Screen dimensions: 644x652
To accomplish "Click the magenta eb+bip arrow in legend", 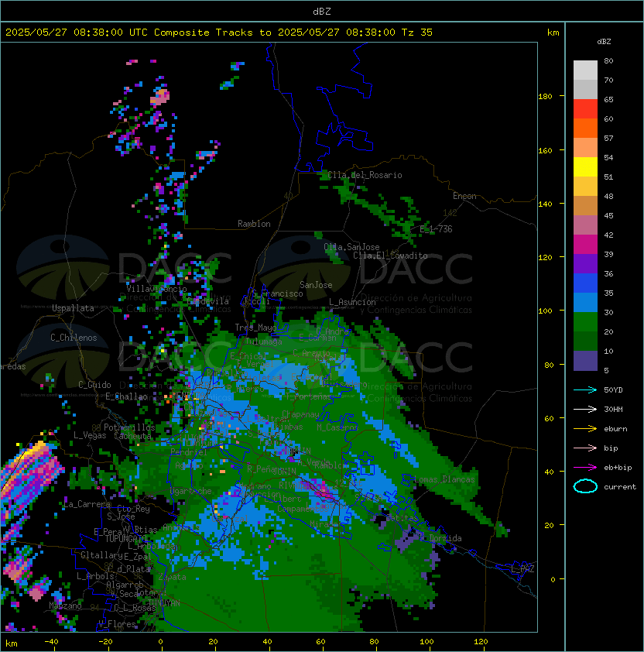I will point(585,468).
